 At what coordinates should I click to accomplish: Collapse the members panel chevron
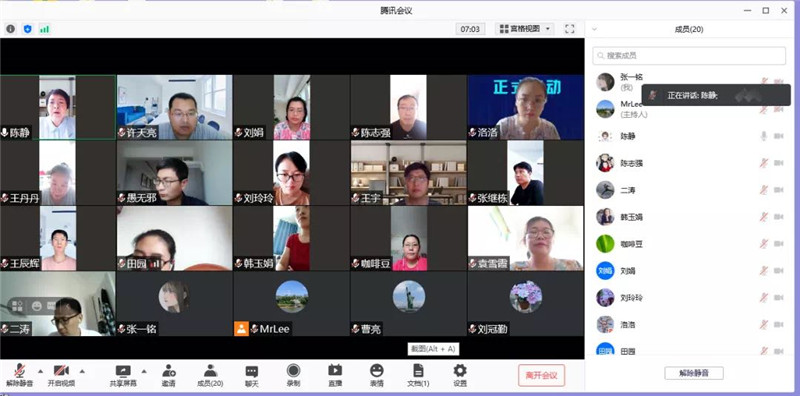(x=594, y=30)
